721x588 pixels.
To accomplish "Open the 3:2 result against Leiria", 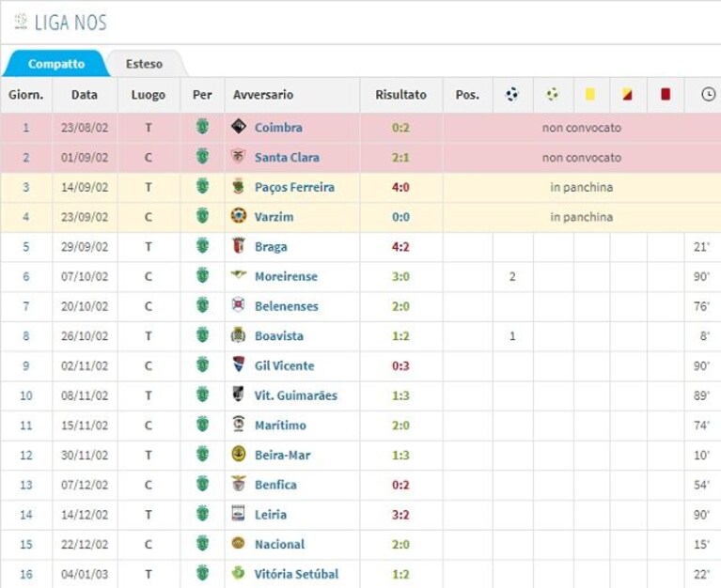I will click(400, 515).
